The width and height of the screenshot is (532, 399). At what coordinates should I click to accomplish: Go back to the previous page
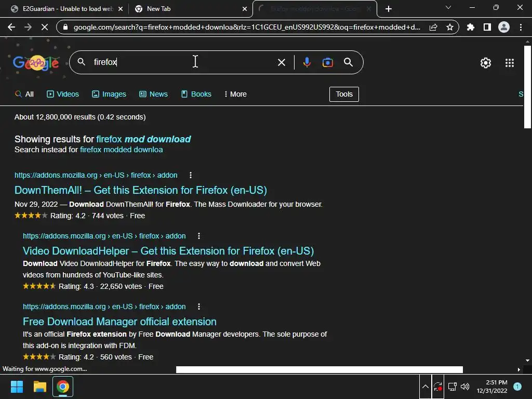pos(11,27)
